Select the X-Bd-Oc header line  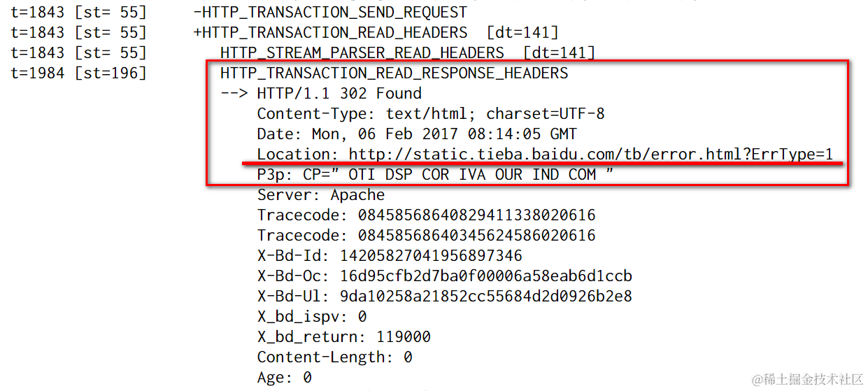click(445, 276)
